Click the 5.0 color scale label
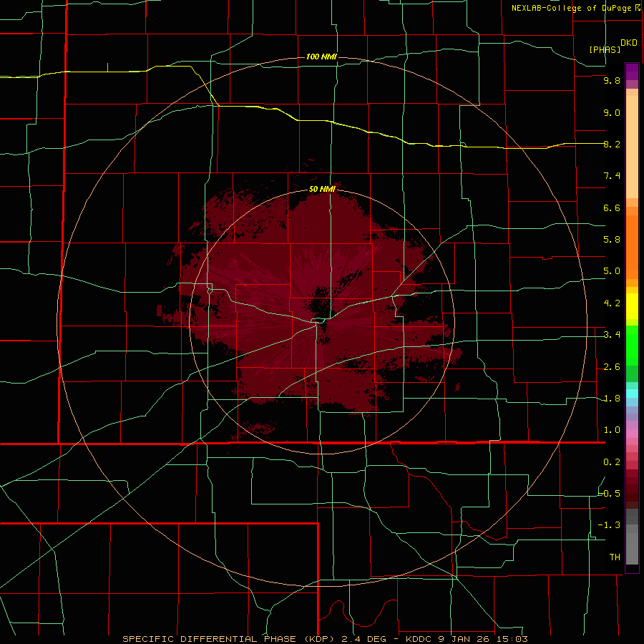 612,271
